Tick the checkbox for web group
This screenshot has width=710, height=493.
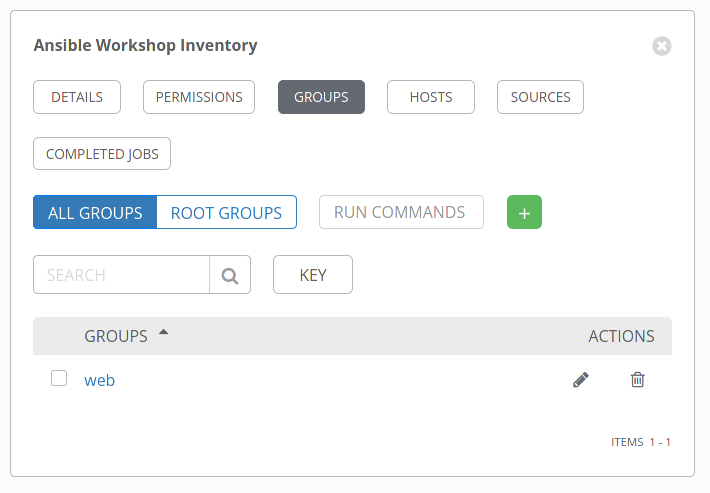coord(59,378)
